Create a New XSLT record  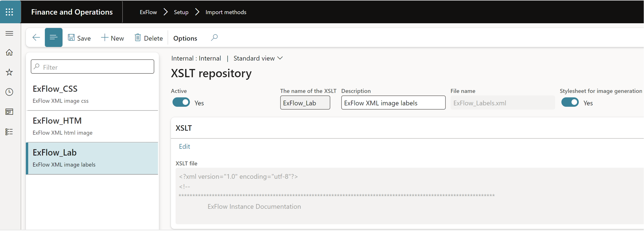pyautogui.click(x=112, y=38)
